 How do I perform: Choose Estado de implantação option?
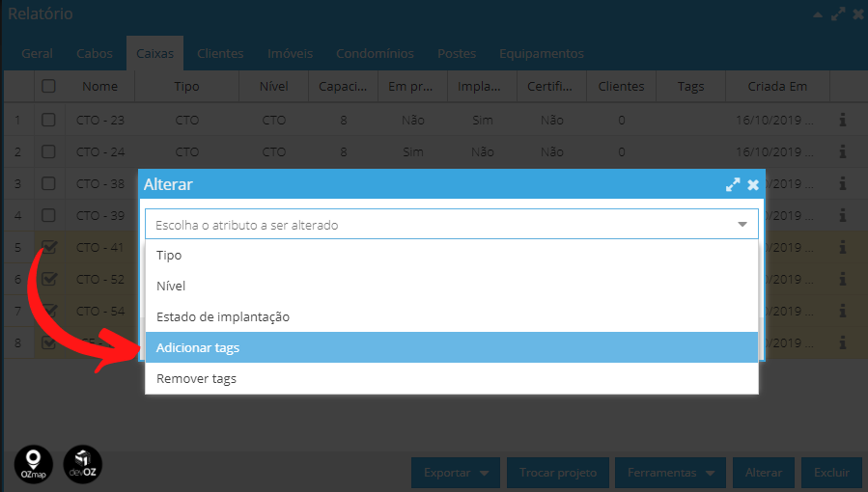tap(451, 316)
